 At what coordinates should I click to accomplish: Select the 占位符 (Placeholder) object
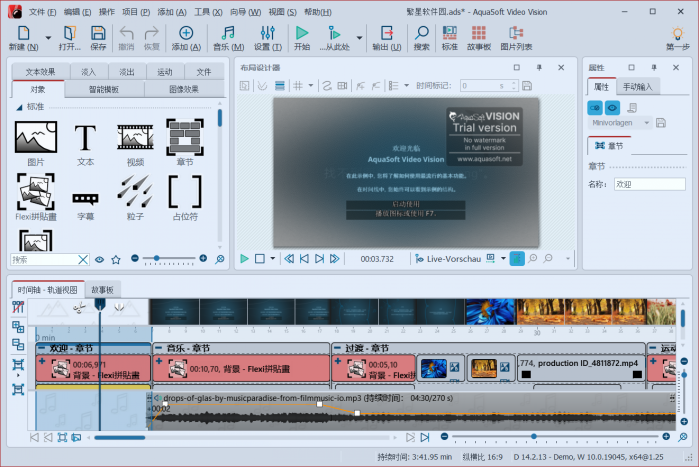pos(185,192)
